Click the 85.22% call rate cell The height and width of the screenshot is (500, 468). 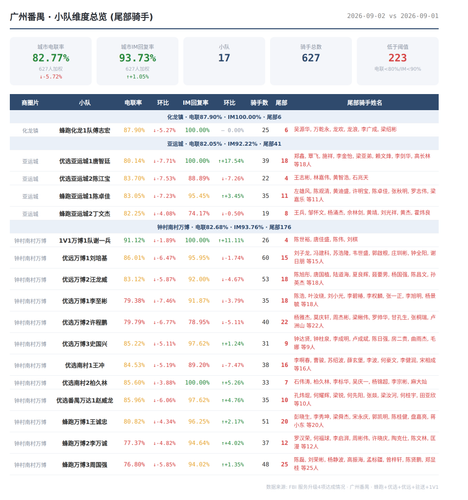click(134, 343)
